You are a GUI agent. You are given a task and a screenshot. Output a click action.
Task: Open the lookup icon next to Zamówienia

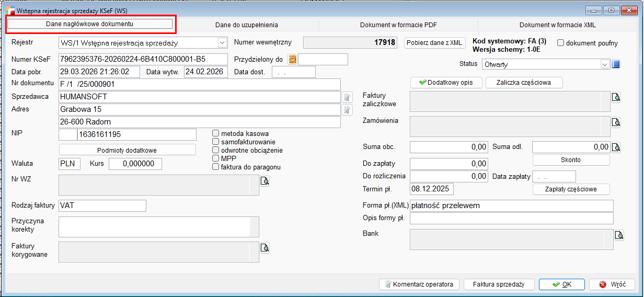click(x=616, y=122)
